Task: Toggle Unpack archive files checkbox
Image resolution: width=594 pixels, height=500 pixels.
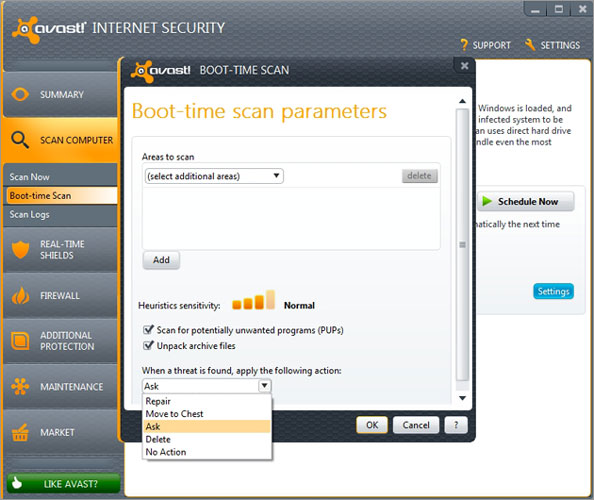Action: 148,345
